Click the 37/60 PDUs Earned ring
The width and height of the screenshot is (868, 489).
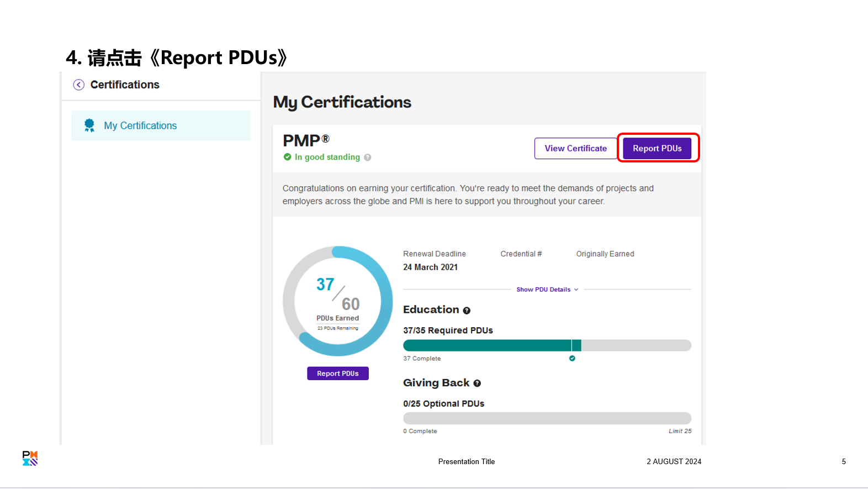(x=338, y=301)
